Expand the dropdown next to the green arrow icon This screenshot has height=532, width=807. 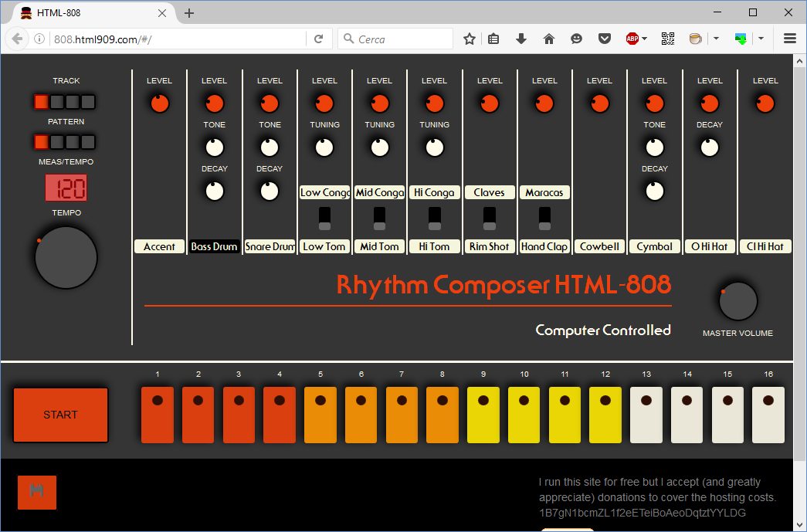click(761, 39)
